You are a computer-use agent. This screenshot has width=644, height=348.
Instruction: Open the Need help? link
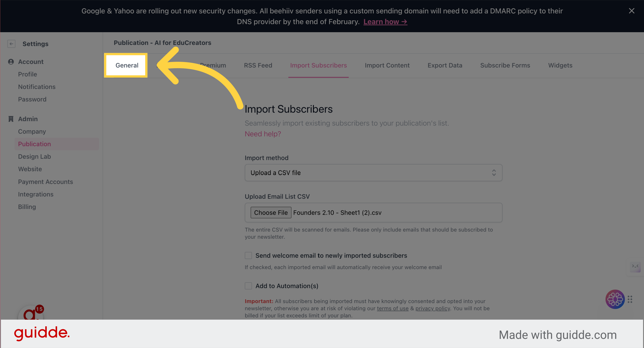pyautogui.click(x=263, y=134)
